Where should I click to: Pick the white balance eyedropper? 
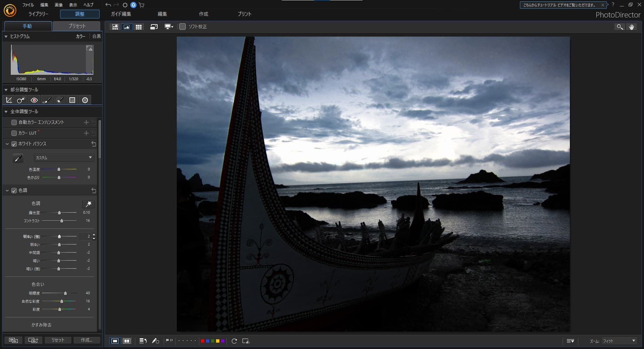(x=18, y=158)
